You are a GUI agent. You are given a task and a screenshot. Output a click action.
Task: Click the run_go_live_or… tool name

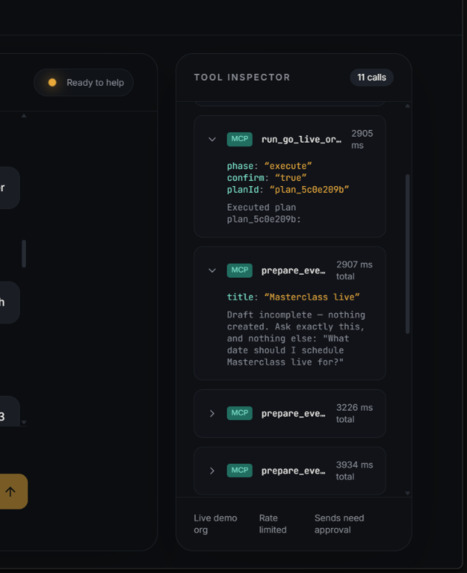click(301, 140)
